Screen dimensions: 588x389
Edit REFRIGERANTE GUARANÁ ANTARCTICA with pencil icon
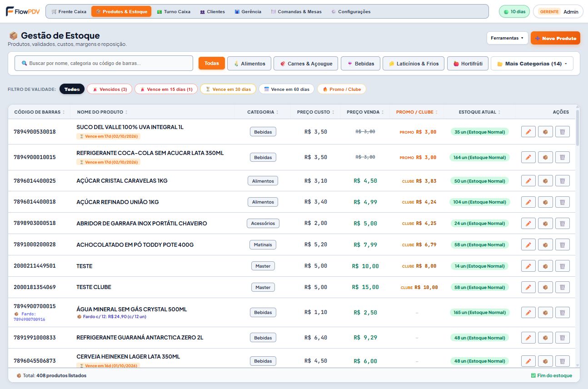click(528, 338)
